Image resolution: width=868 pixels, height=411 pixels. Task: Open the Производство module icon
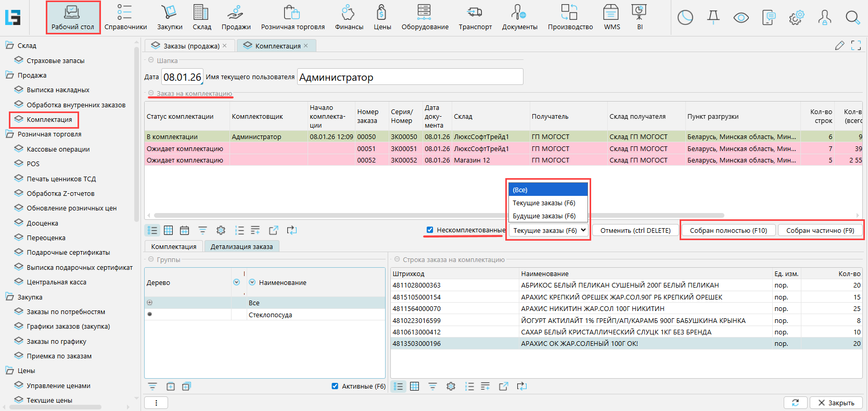pos(569,13)
